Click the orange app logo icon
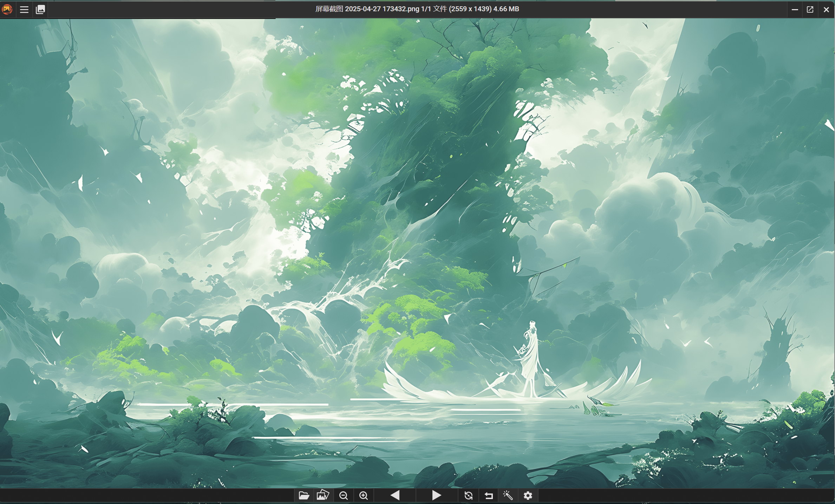This screenshot has width=835, height=504. click(7, 9)
